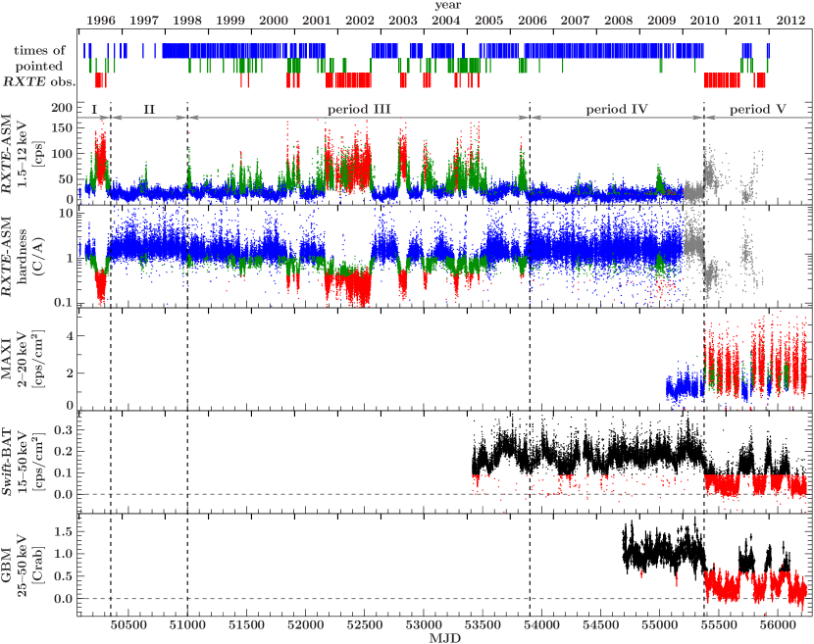Viewport: 814px width, 644px height.
Task: Click the 53000 MJD tick label
Action: tap(423, 624)
